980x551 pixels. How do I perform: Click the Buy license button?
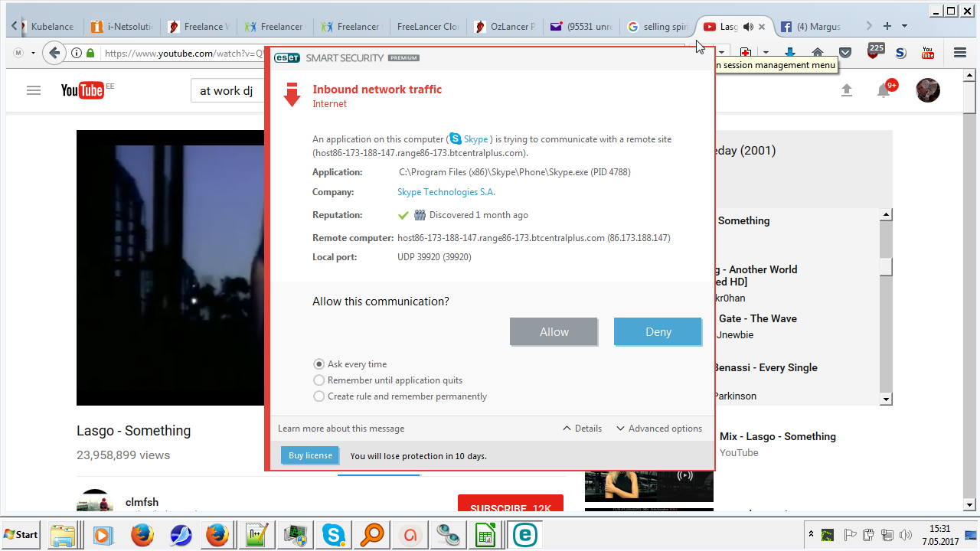(310, 455)
